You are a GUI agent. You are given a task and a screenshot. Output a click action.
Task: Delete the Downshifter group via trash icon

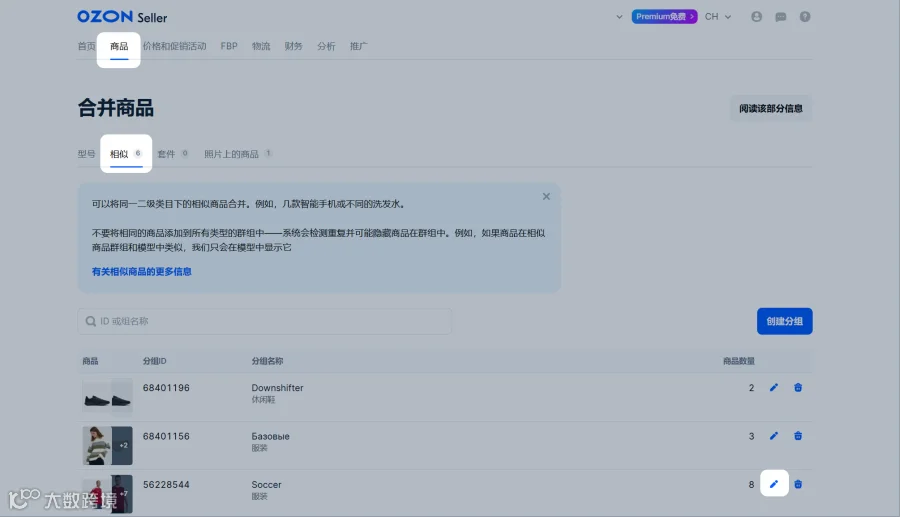tap(798, 388)
